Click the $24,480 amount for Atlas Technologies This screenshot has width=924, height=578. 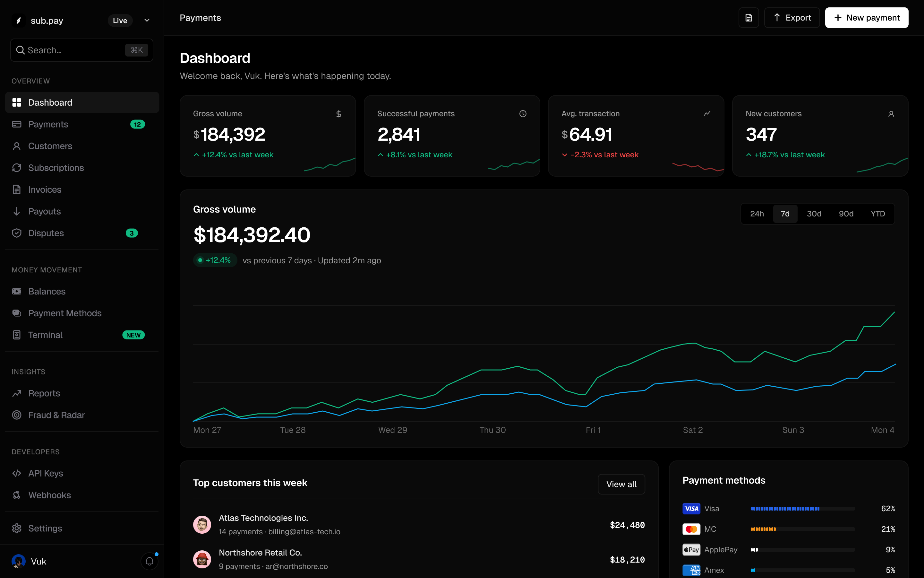(x=627, y=525)
